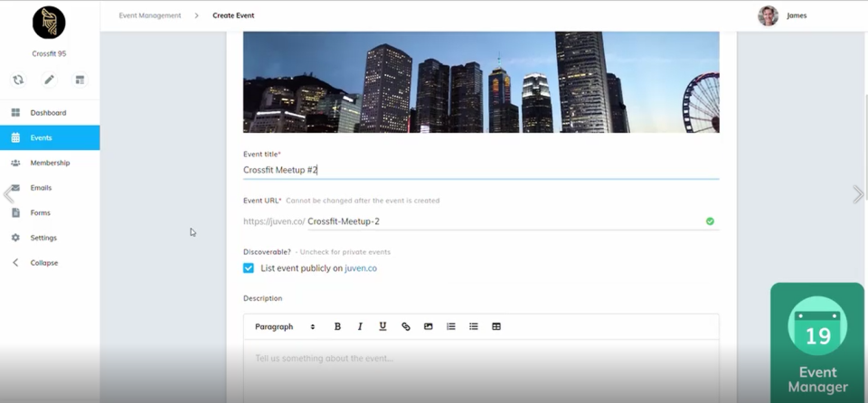Image resolution: width=868 pixels, height=403 pixels.
Task: Toggle underline formatting
Action: pos(382,326)
